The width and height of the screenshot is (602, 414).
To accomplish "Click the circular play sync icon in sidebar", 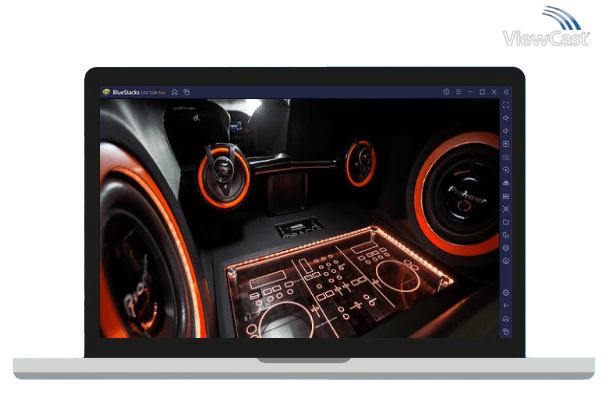I will (x=506, y=170).
